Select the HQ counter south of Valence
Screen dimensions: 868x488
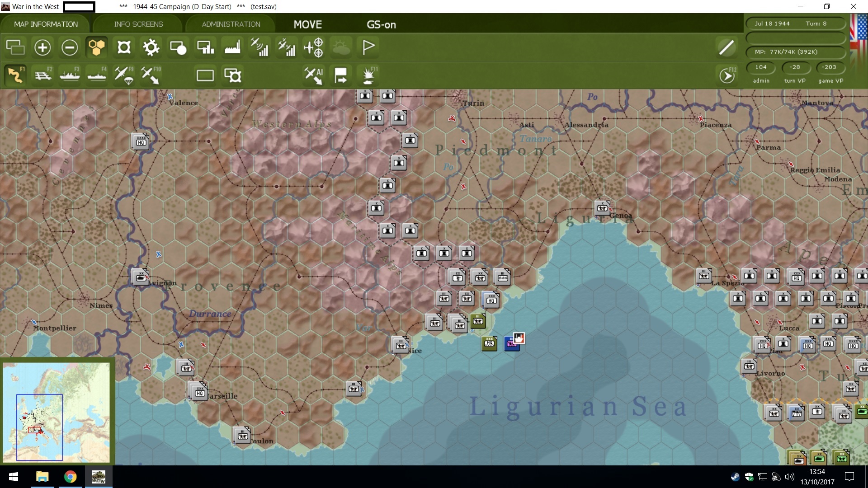141,141
